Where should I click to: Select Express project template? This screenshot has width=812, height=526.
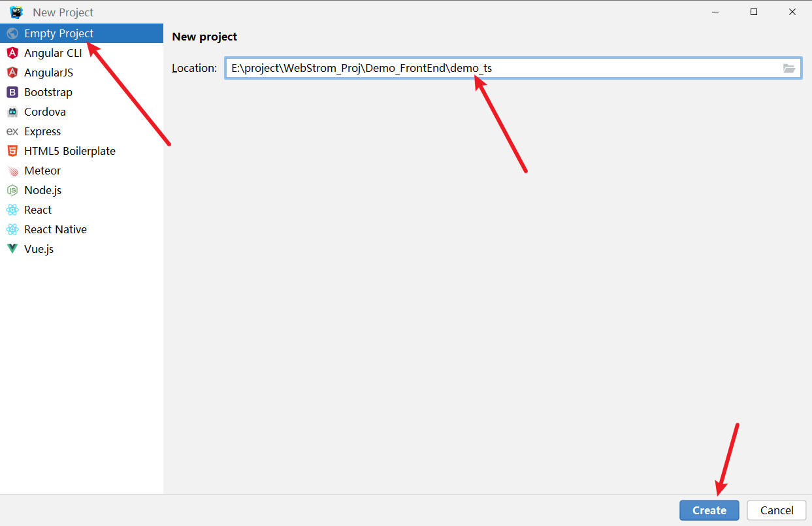82,131
